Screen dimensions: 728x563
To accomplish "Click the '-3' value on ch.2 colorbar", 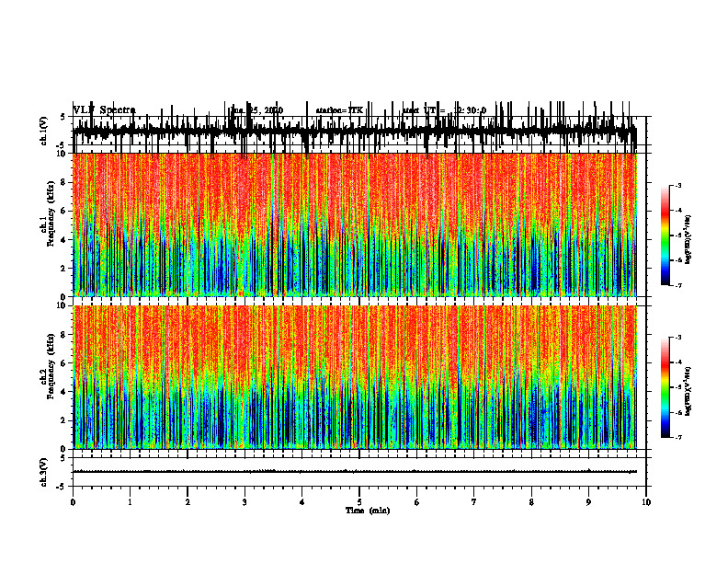I will (678, 338).
